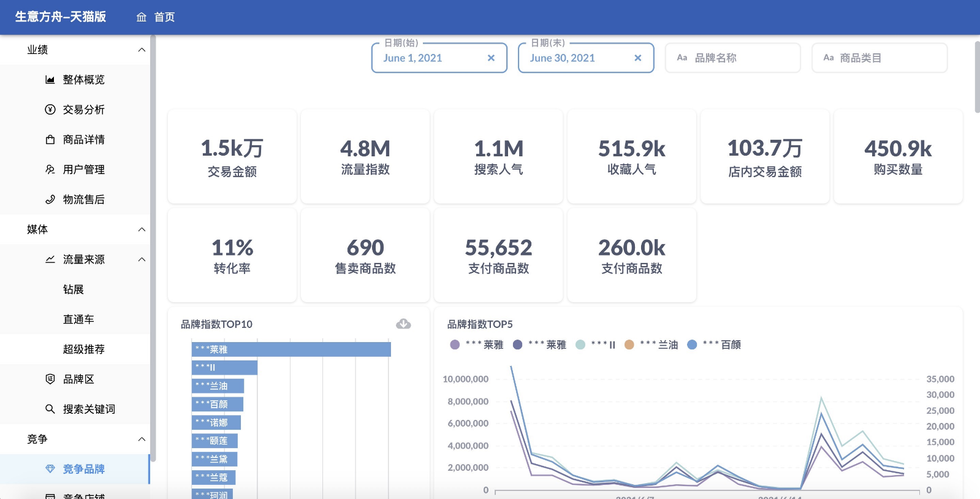Toggle ***百颜 legend series
The image size is (980, 499).
pos(714,345)
